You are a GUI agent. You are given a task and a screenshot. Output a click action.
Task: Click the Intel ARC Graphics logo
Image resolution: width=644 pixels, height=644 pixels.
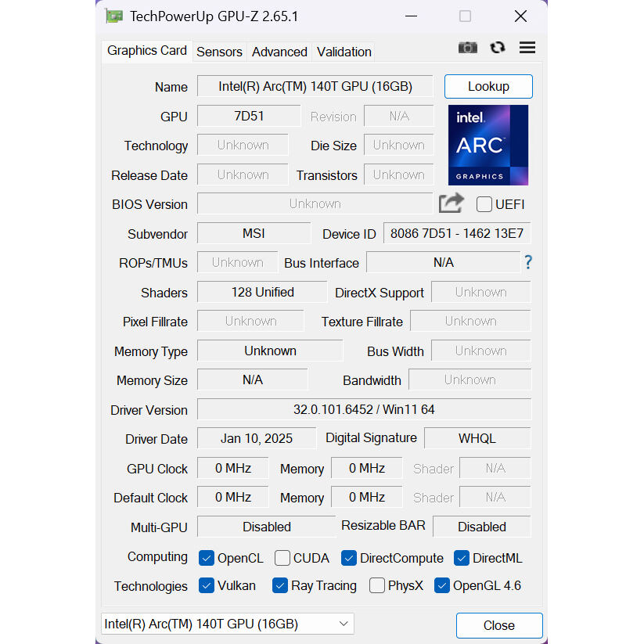point(488,145)
